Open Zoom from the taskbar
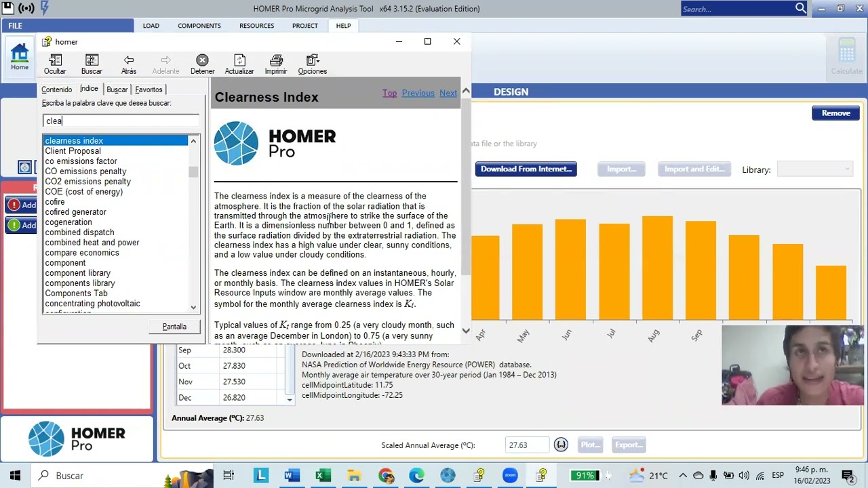 (x=510, y=475)
